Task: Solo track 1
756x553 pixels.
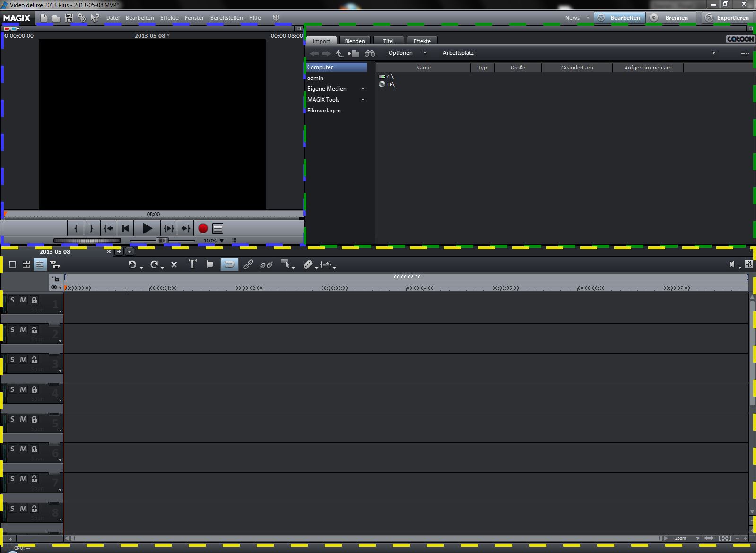Action: click(12, 300)
